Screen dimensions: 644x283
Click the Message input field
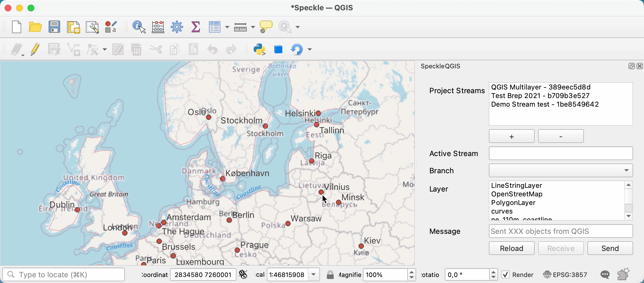561,231
